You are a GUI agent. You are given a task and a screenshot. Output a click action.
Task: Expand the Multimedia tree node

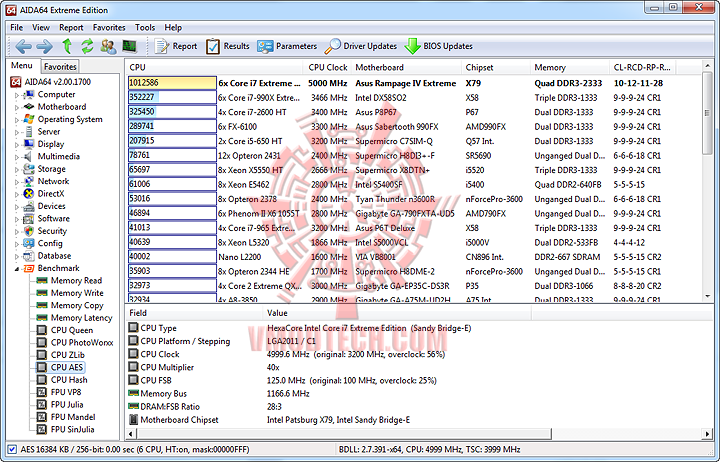17,157
